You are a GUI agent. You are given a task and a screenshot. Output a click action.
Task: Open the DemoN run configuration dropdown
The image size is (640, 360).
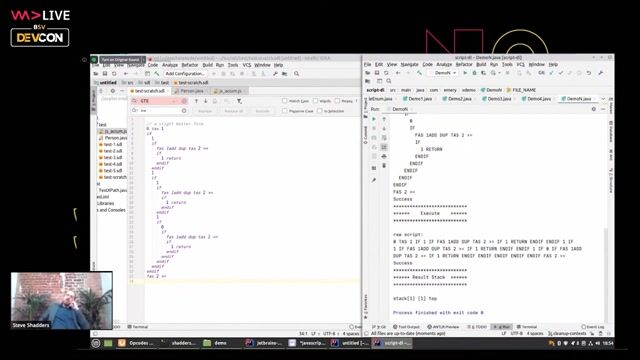tap(444, 73)
